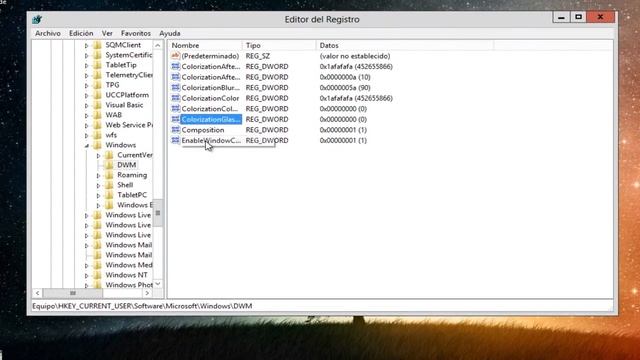Expand the TelemetryClient key
640x360 pixels.
87,76
